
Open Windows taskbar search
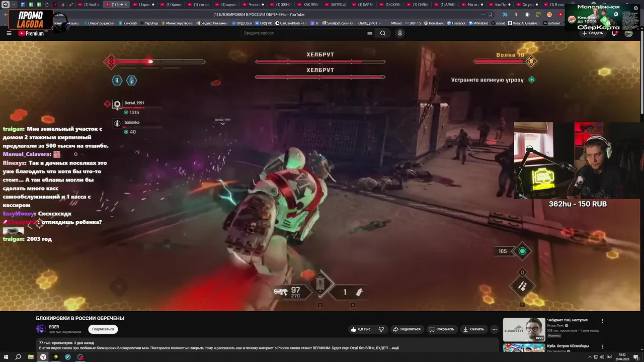point(18,357)
